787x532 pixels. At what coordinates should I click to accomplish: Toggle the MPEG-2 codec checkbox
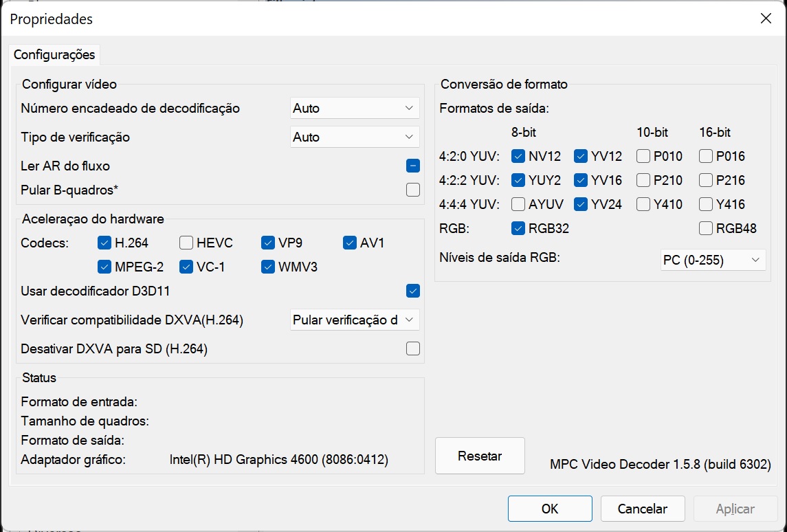click(x=104, y=267)
